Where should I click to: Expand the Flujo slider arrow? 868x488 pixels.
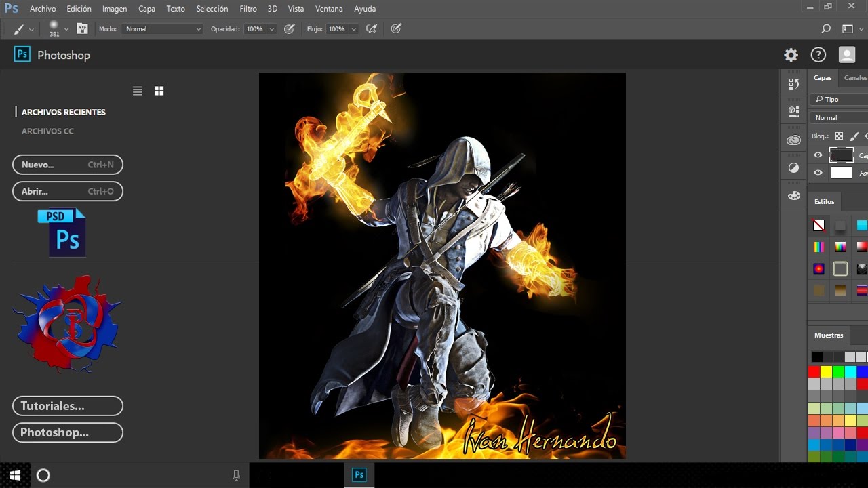coord(354,29)
